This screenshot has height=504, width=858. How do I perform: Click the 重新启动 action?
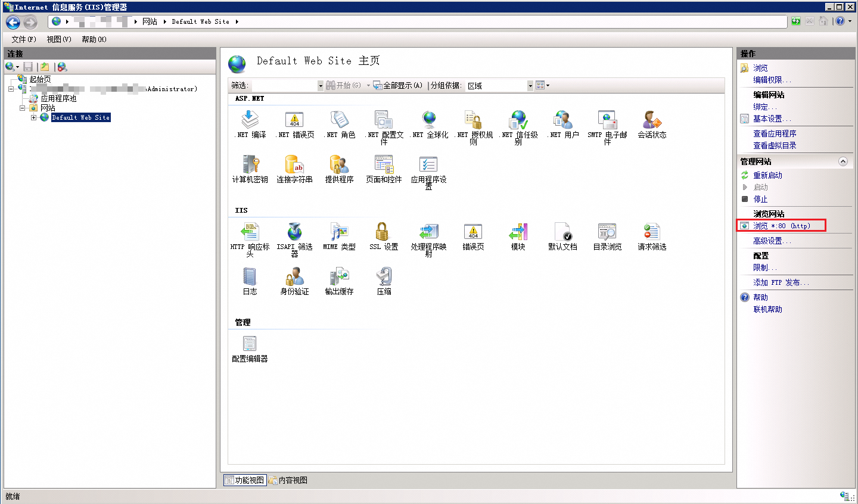tap(767, 175)
